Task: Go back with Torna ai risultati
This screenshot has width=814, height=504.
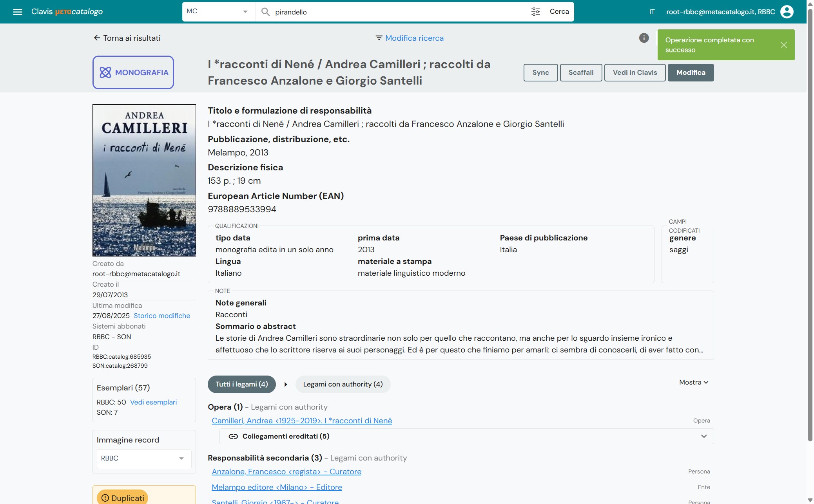Action: [127, 38]
